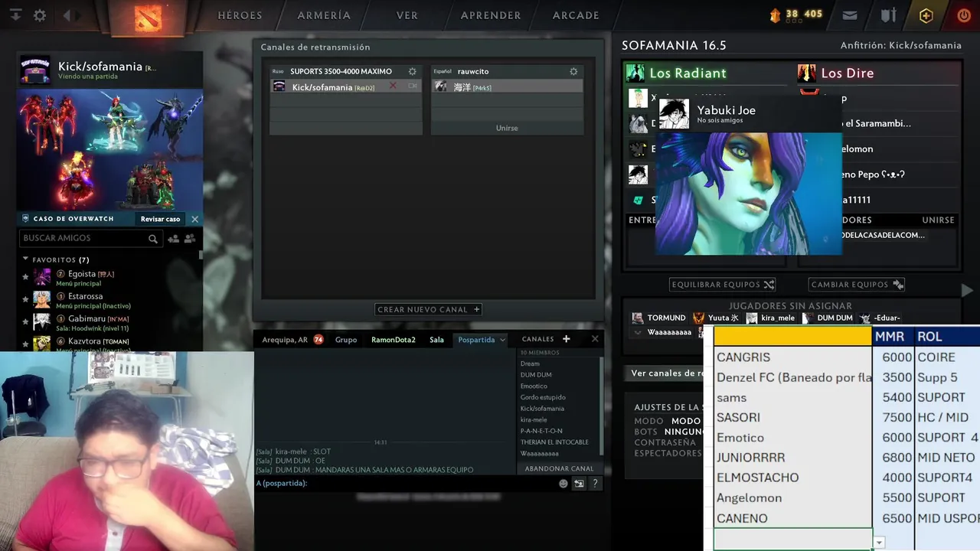This screenshot has width=980, height=551.
Task: Open the Ver menu
Action: [407, 15]
